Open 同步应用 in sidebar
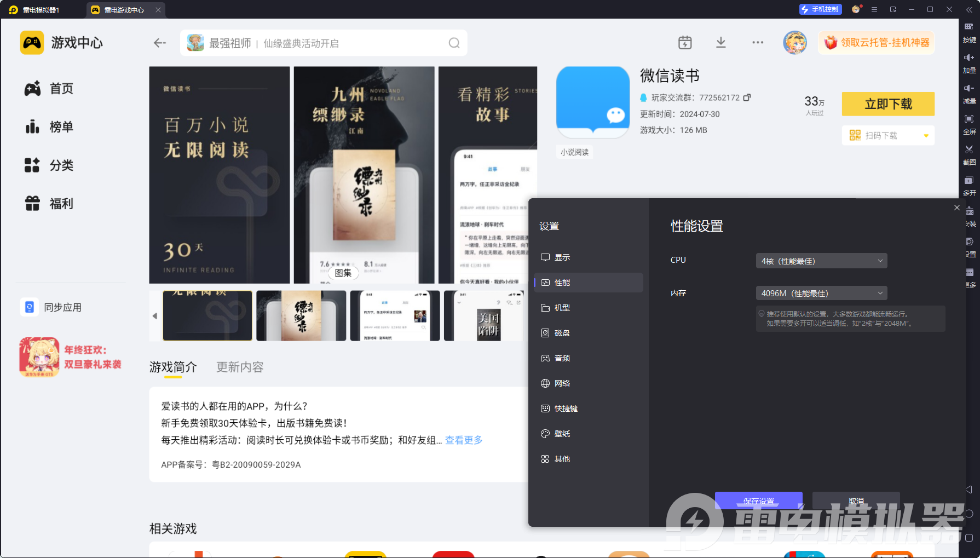The width and height of the screenshot is (980, 558). [52, 307]
